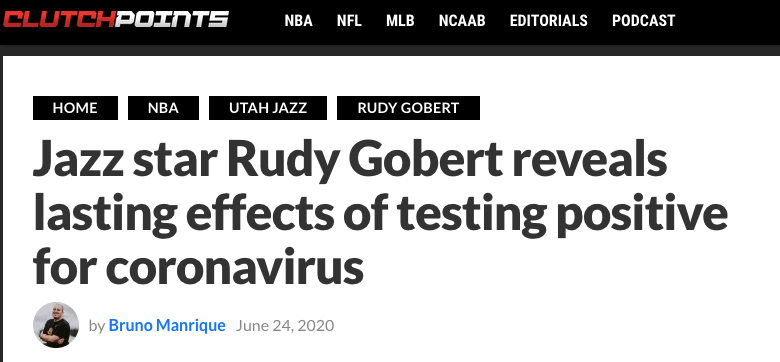The width and height of the screenshot is (780, 362).
Task: Open the NBA menu item
Action: (x=298, y=21)
